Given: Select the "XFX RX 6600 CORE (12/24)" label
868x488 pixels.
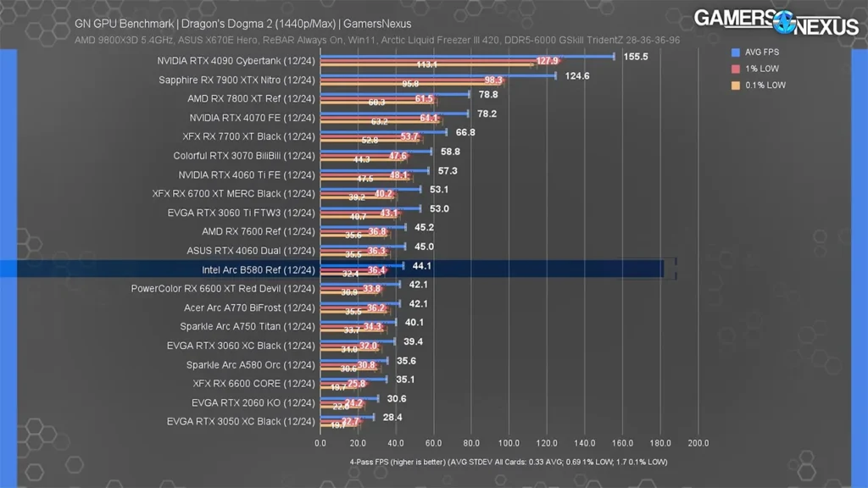Looking at the screenshot, I should pos(254,384).
